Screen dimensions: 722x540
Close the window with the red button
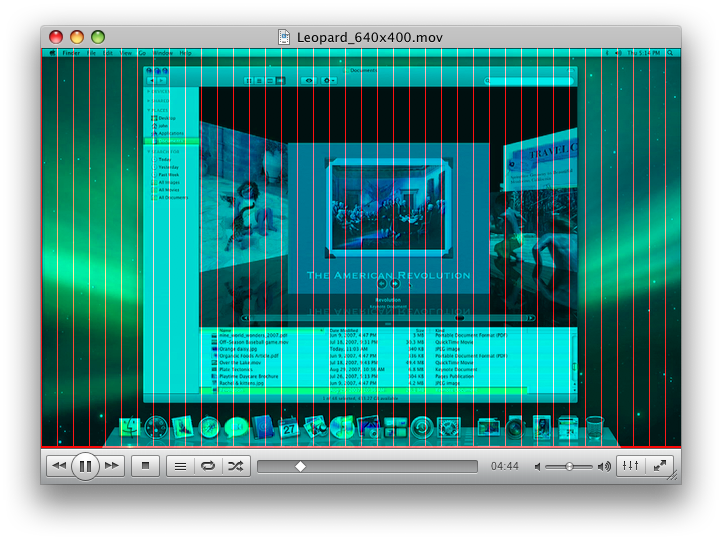point(56,37)
